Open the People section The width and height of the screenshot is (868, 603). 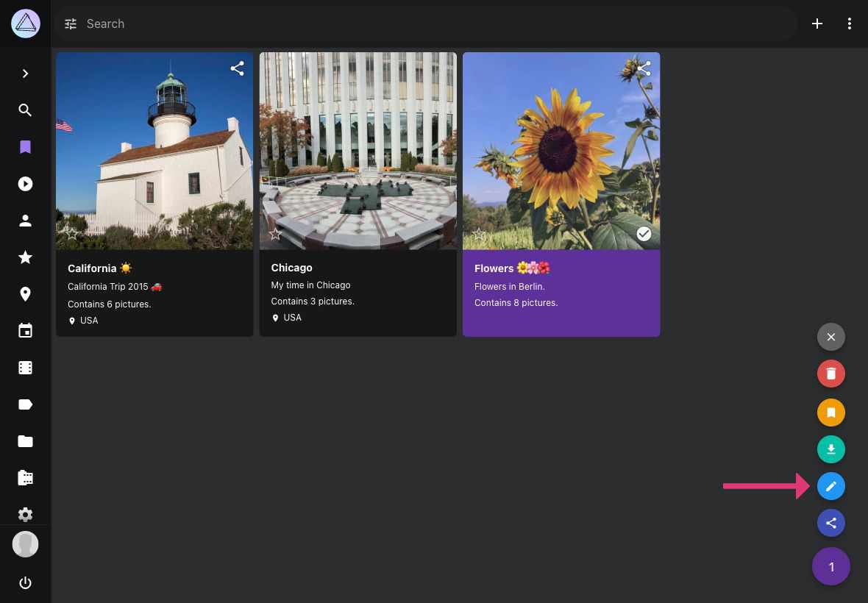(x=25, y=220)
